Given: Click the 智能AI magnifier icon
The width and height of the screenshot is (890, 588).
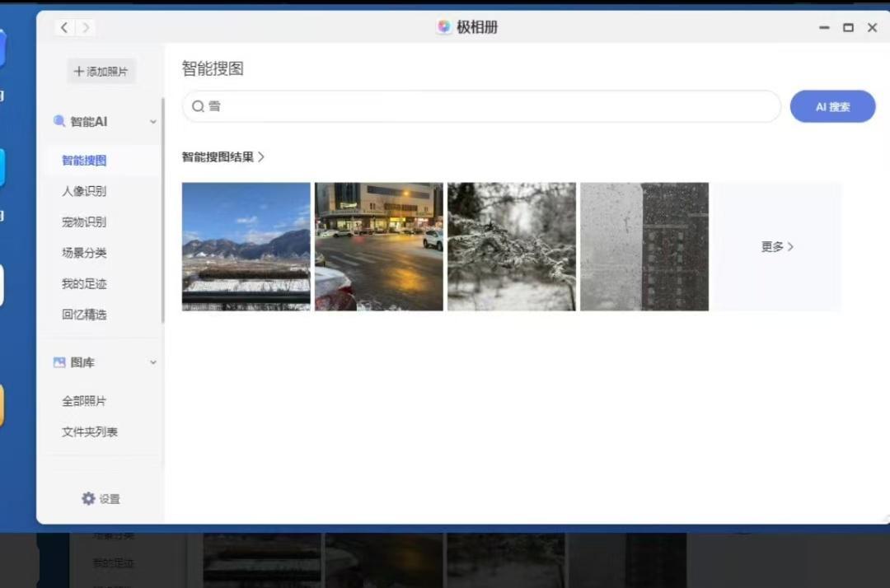Looking at the screenshot, I should (x=59, y=121).
